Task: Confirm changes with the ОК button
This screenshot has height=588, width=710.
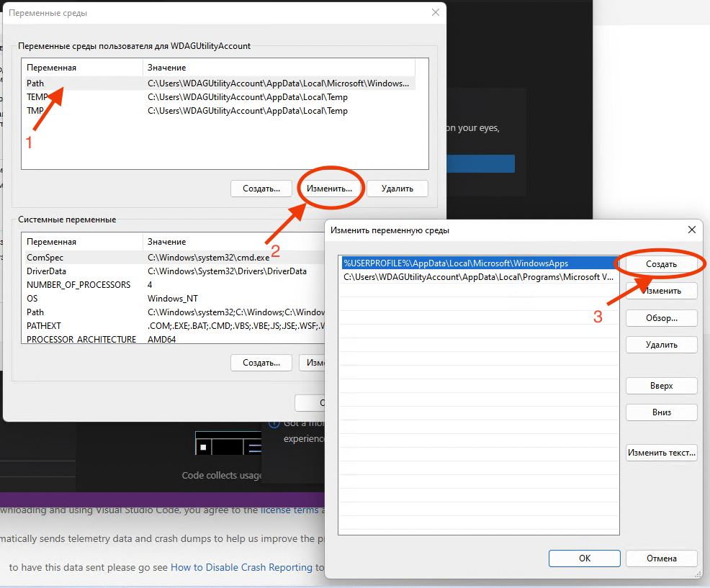Action: click(x=584, y=558)
